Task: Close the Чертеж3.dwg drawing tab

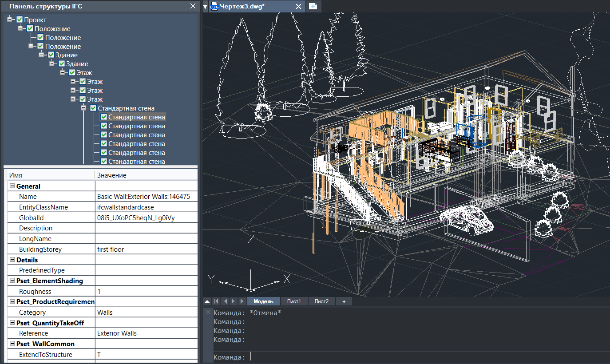Action: 299,6
